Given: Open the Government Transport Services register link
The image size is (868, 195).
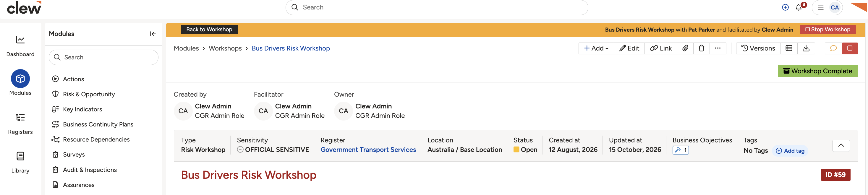Looking at the screenshot, I should click(368, 149).
